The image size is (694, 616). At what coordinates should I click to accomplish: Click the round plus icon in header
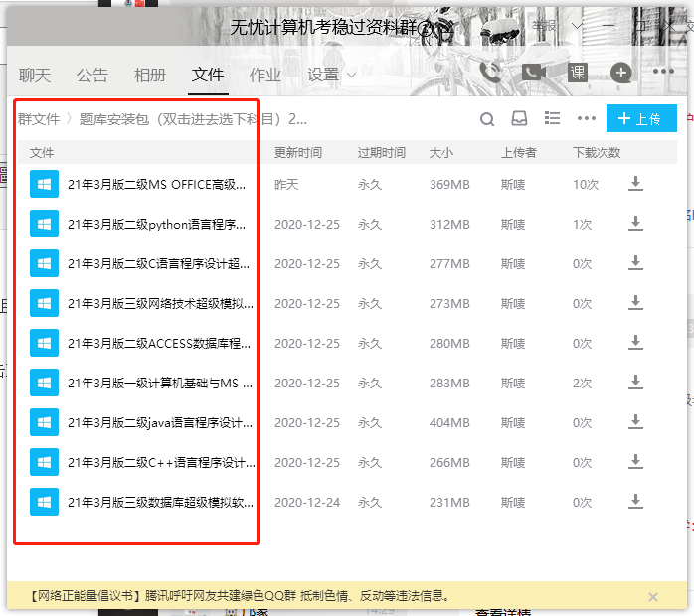pos(620,72)
